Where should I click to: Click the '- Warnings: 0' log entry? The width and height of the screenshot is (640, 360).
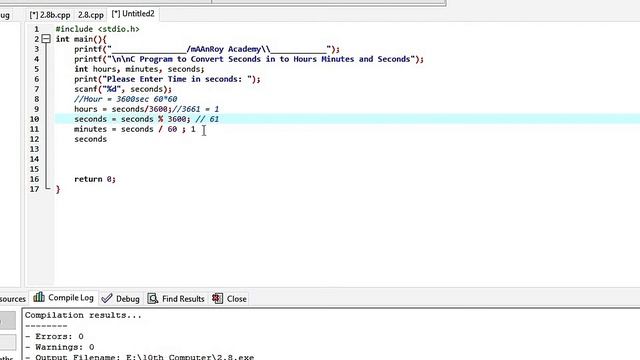click(x=60, y=347)
